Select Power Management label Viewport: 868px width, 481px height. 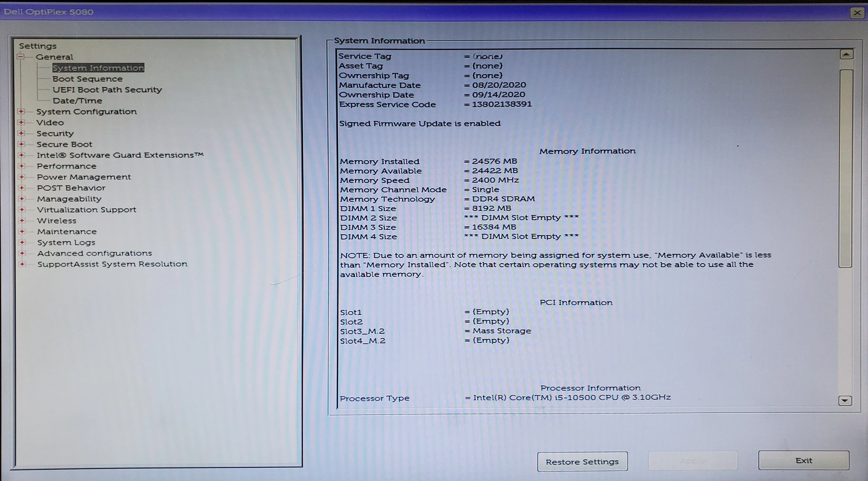(x=84, y=177)
